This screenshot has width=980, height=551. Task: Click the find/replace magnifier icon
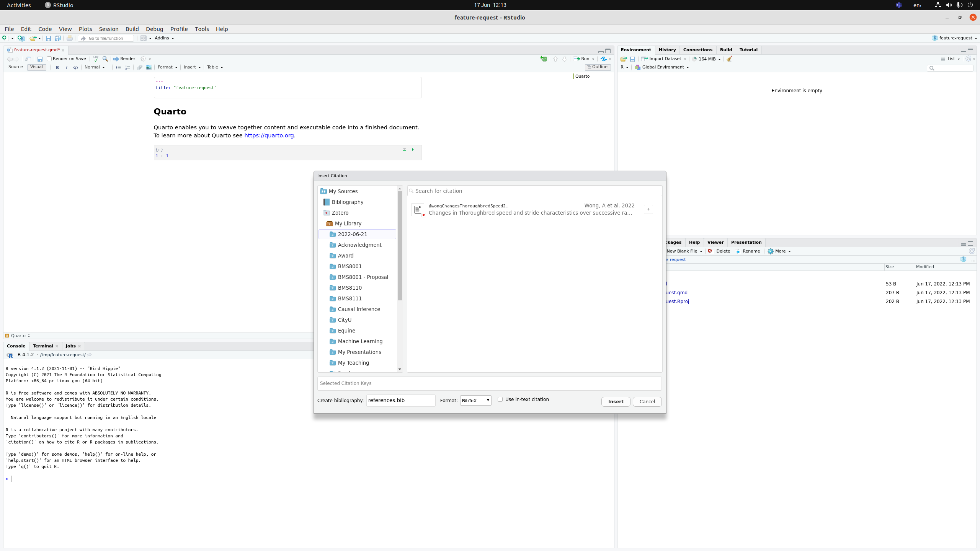click(105, 59)
